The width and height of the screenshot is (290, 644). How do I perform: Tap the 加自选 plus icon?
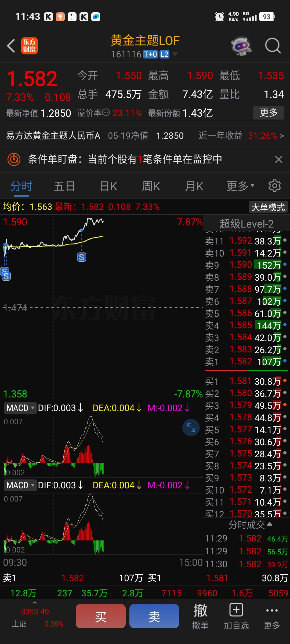236,610
